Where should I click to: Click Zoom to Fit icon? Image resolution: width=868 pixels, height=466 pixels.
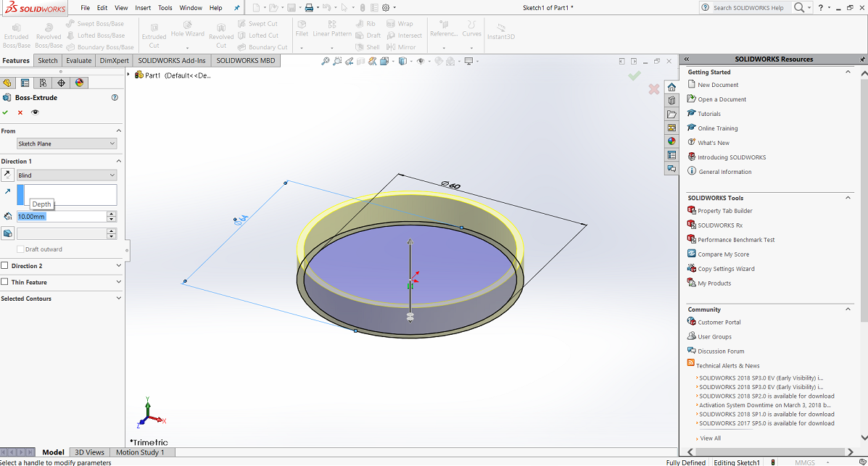pyautogui.click(x=326, y=62)
